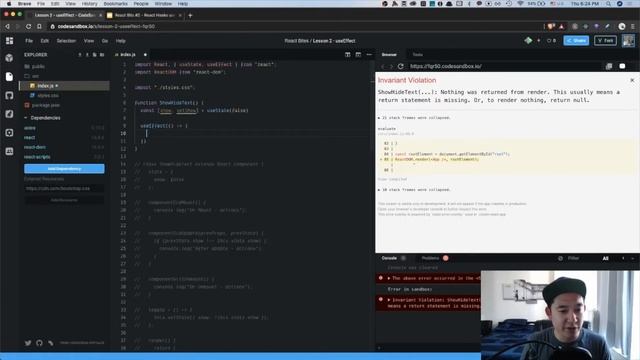Open the Deployment rocket icon in sidebar
Screen dimensions: 640x360
pos(9,114)
